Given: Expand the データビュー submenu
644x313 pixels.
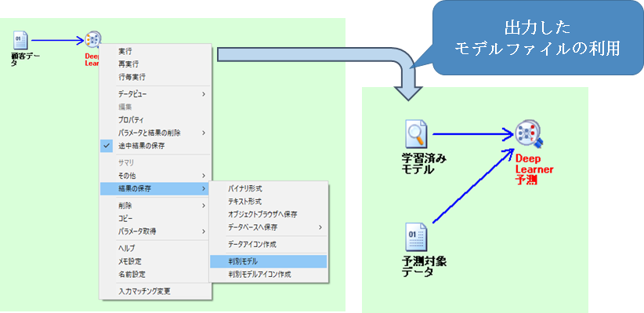Looking at the screenshot, I should coord(156,94).
